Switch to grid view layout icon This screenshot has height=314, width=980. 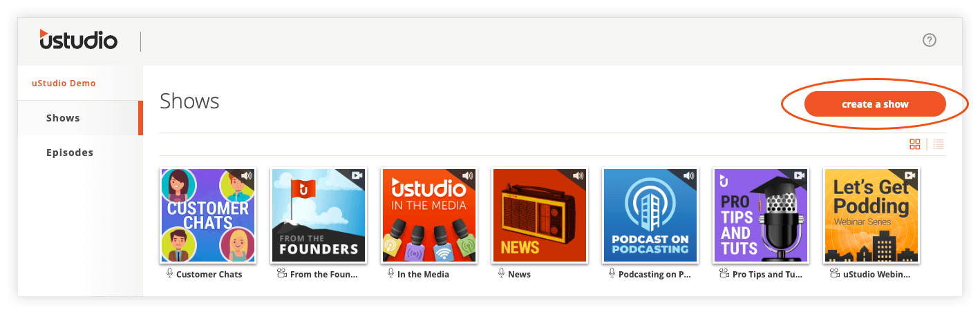(915, 144)
